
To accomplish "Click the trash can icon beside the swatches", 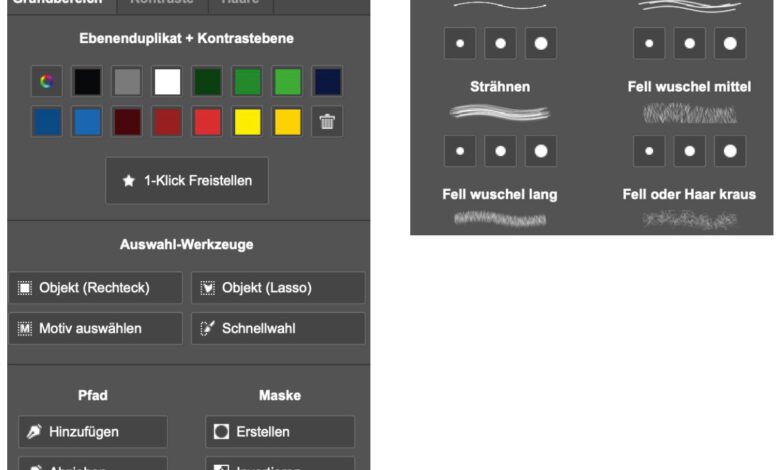I will pyautogui.click(x=327, y=122).
